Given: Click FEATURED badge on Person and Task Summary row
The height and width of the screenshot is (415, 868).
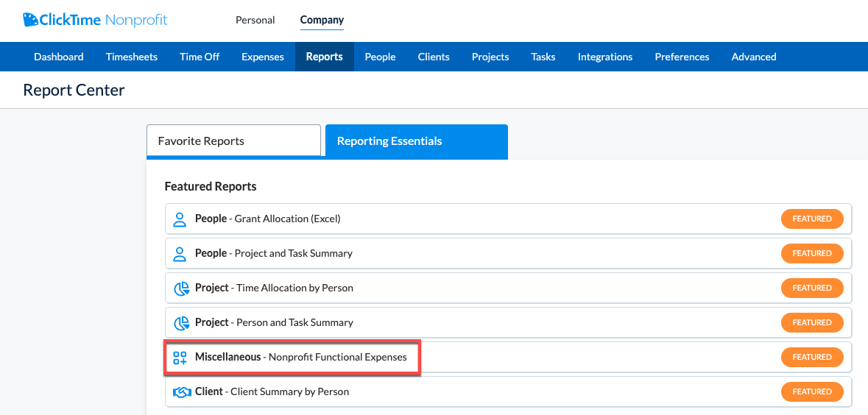Looking at the screenshot, I should [x=812, y=322].
